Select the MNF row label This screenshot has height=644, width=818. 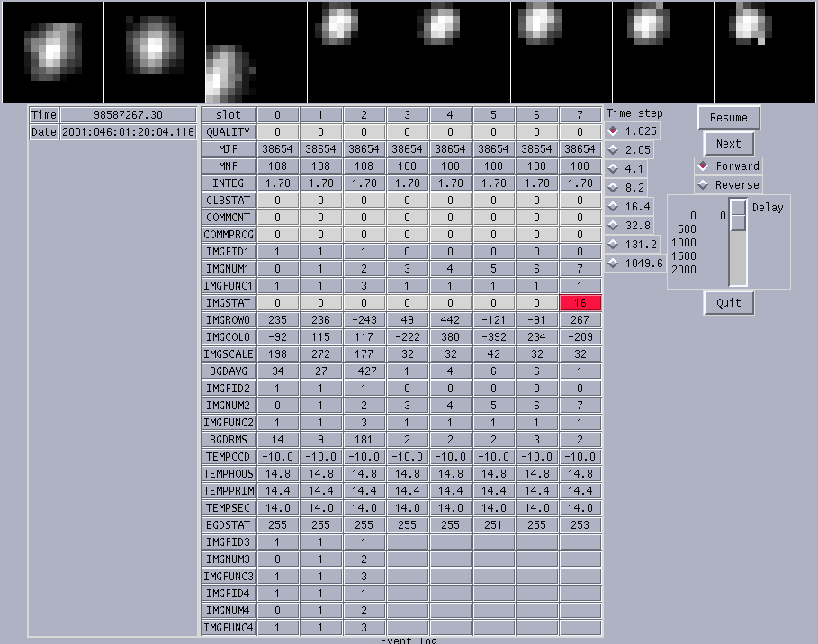click(x=229, y=165)
